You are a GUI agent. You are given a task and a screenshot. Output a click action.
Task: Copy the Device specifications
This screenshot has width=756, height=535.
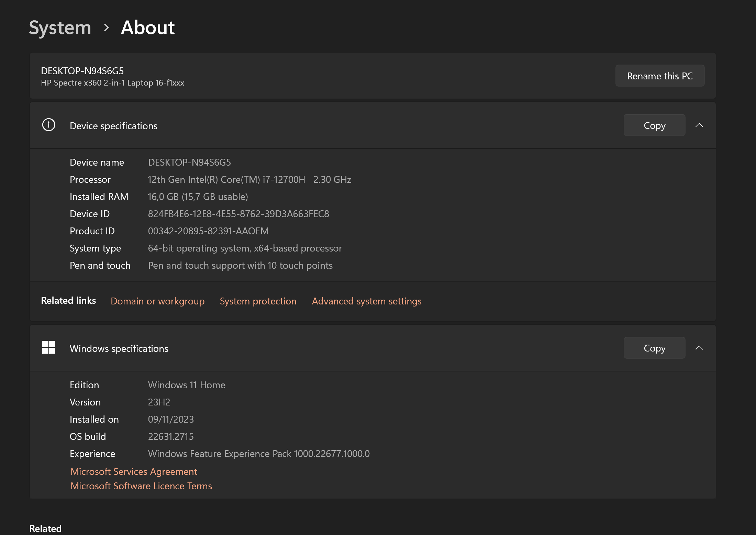(x=654, y=125)
